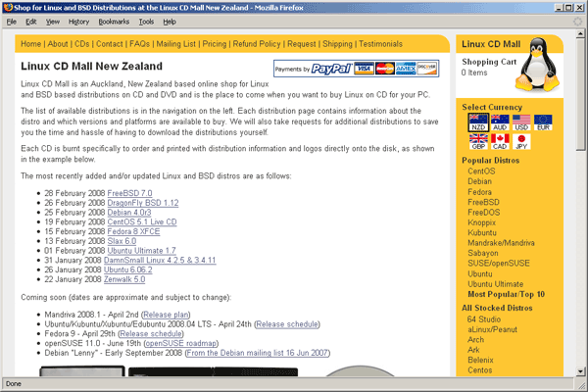This screenshot has height=392, width=588.
Task: Open the View menu
Action: coord(53,22)
